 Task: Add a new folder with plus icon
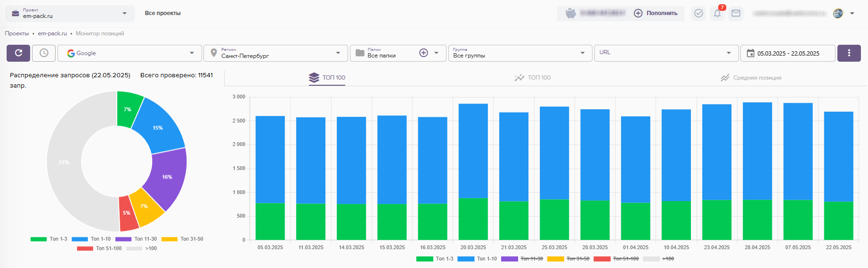(x=423, y=53)
